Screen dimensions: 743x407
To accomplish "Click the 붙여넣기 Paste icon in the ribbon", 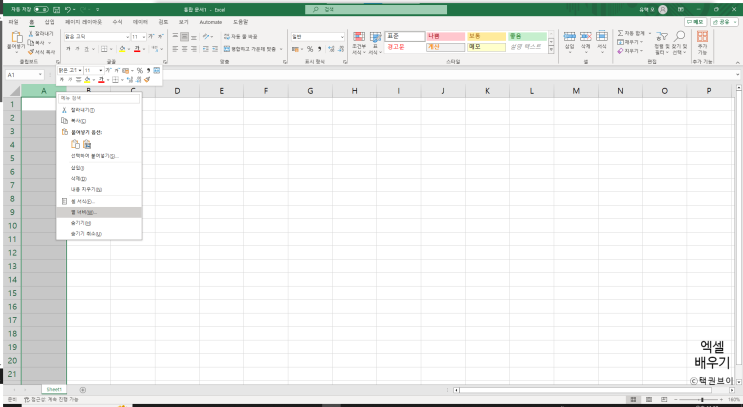I will coord(17,37).
